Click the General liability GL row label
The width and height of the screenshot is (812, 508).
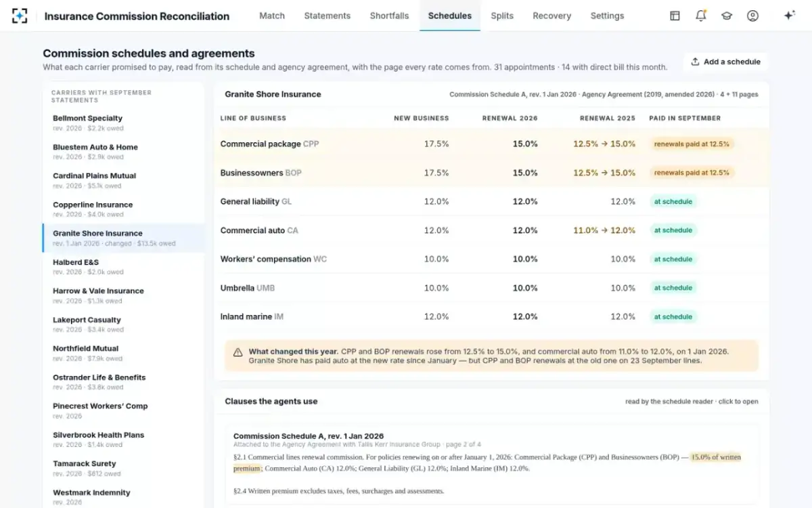pos(256,201)
